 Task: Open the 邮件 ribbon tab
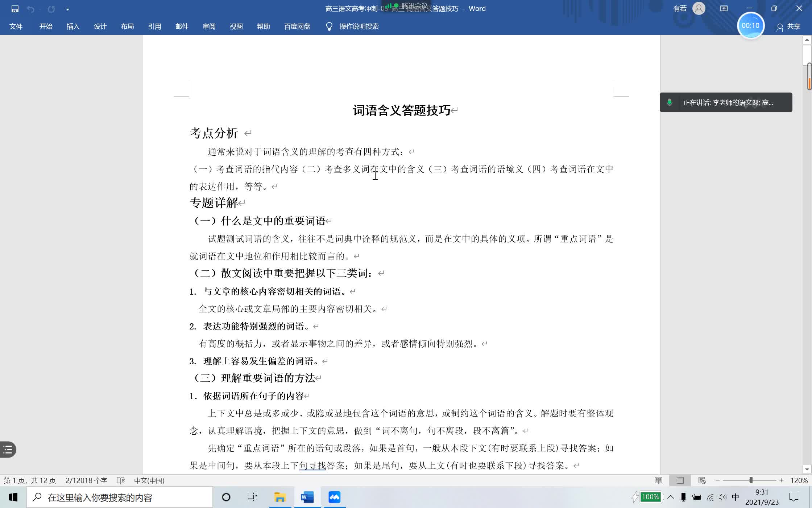pyautogui.click(x=182, y=26)
